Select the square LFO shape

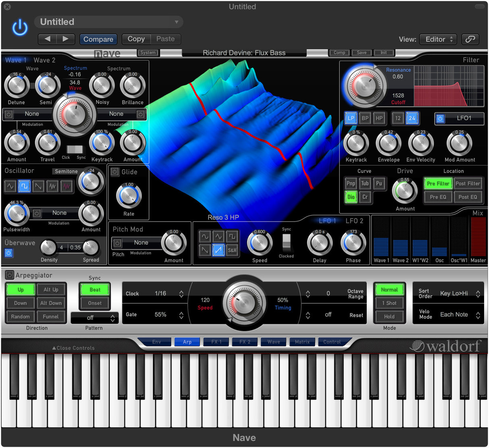pos(232,236)
